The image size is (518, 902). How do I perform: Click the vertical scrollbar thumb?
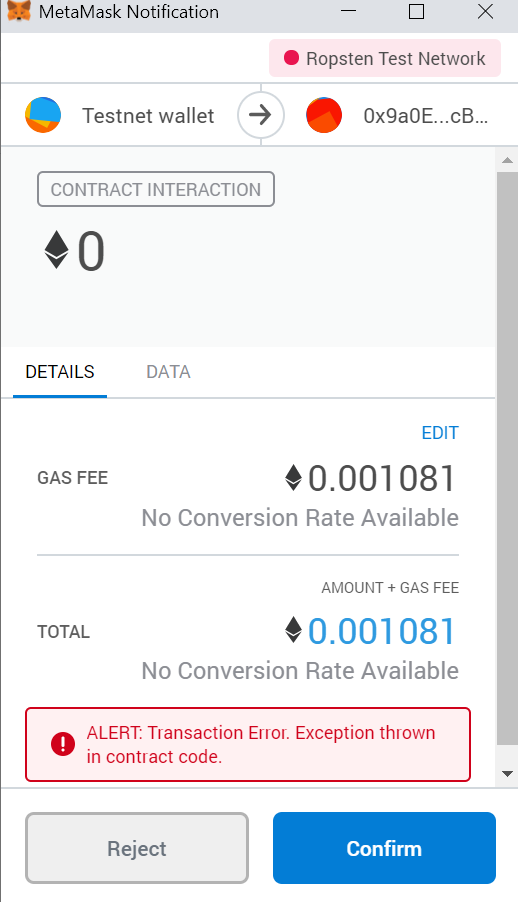point(507,458)
